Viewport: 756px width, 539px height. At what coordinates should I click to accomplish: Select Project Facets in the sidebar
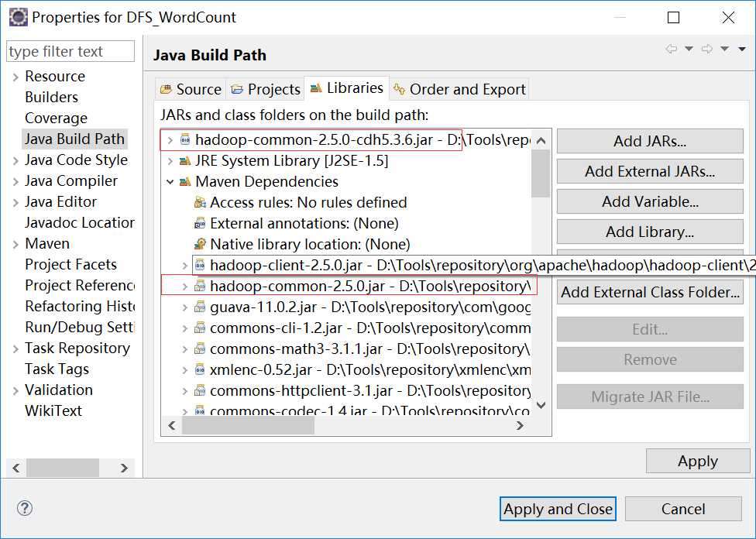point(71,264)
